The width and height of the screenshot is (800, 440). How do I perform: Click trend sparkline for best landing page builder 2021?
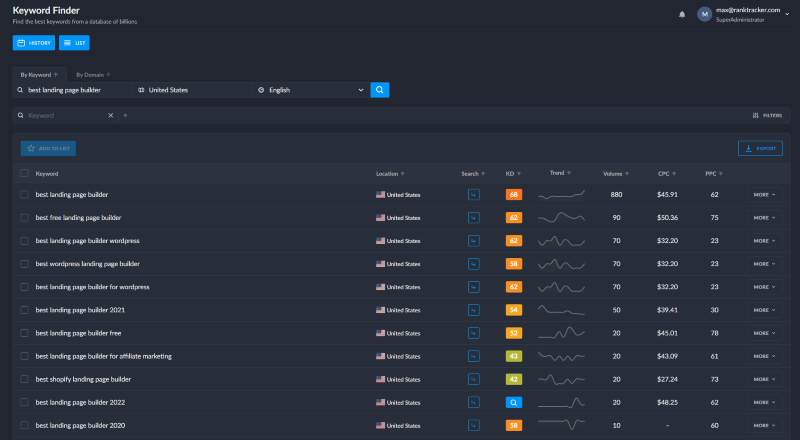pyautogui.click(x=561, y=310)
